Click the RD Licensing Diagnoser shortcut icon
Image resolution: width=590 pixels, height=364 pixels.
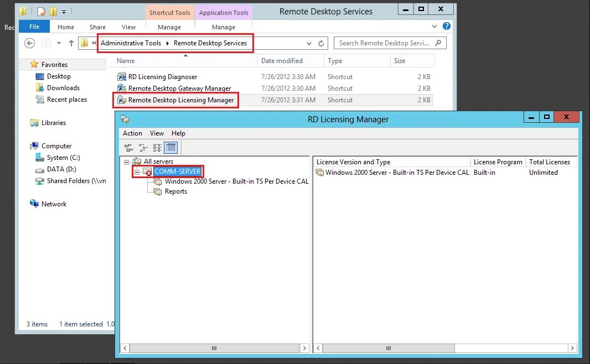[122, 77]
